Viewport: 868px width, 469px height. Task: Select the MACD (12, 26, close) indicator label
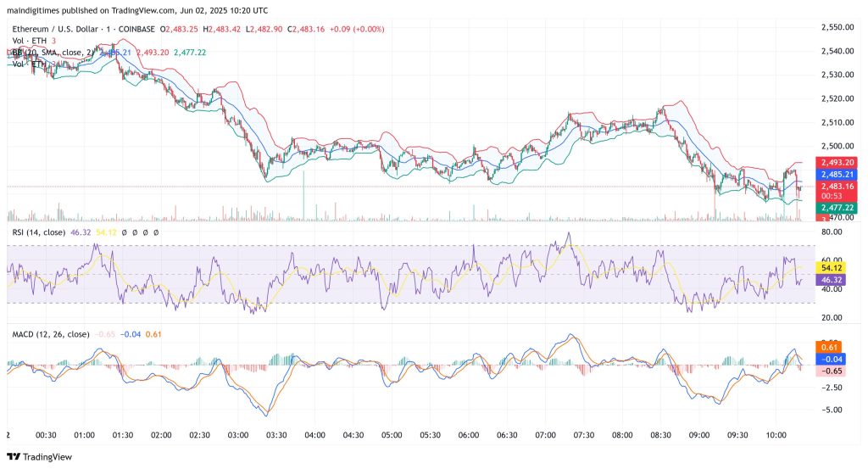(x=48, y=335)
